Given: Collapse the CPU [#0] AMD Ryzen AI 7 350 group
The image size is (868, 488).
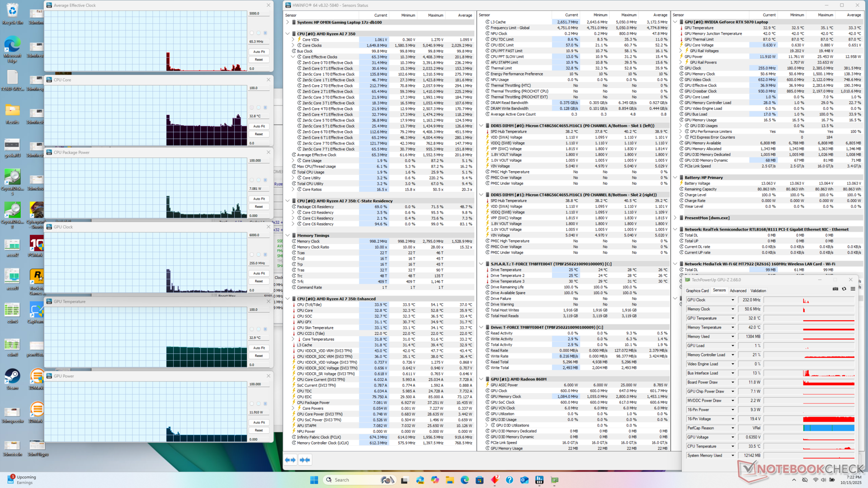Looking at the screenshot, I should click(288, 34).
